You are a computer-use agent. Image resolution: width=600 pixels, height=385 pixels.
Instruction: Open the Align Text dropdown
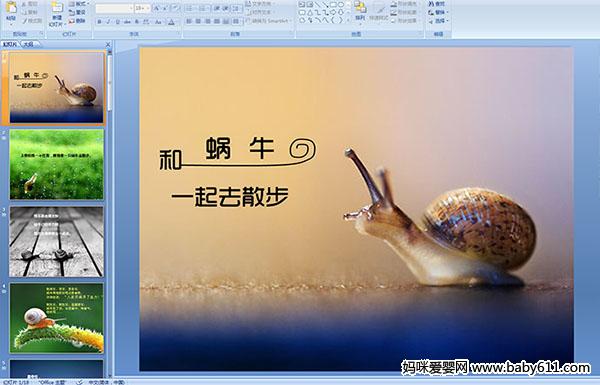(x=261, y=12)
